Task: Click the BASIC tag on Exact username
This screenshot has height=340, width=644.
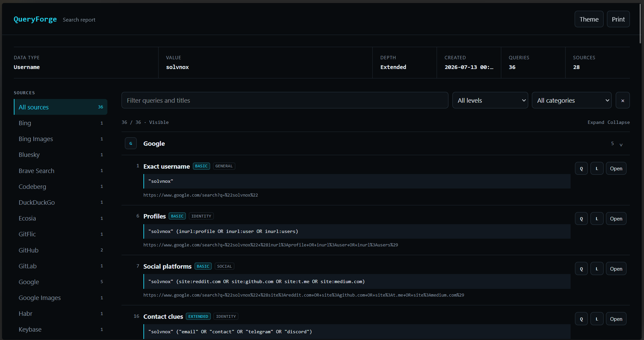Action: click(x=201, y=166)
